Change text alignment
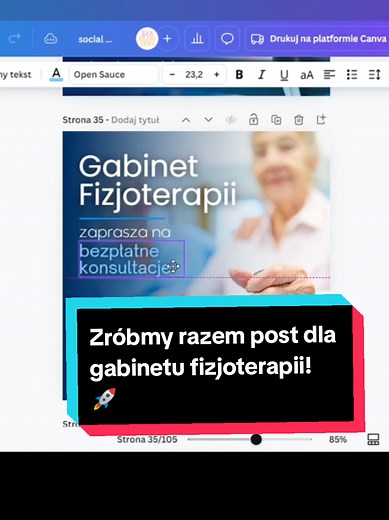389x520 pixels. 329,75
